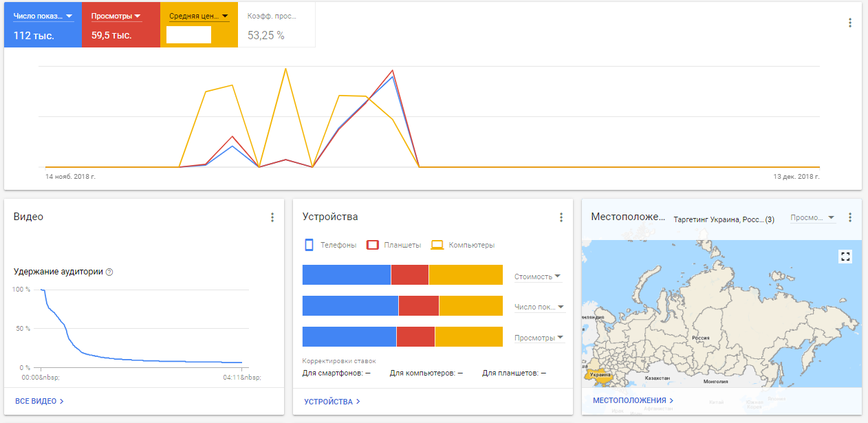Open the Устройства card three-dot menu
868x423 pixels.
[x=561, y=217]
